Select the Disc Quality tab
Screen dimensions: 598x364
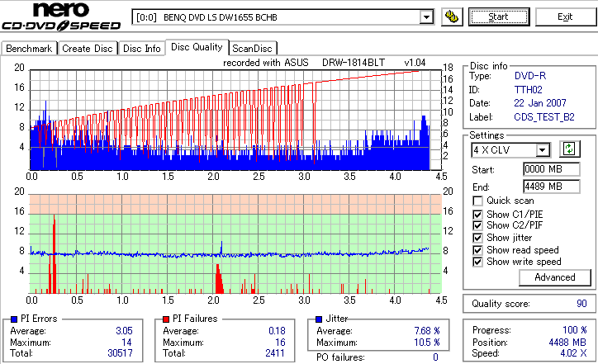pos(197,47)
